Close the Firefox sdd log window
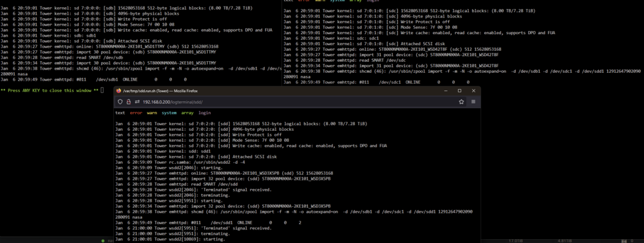 [473, 91]
